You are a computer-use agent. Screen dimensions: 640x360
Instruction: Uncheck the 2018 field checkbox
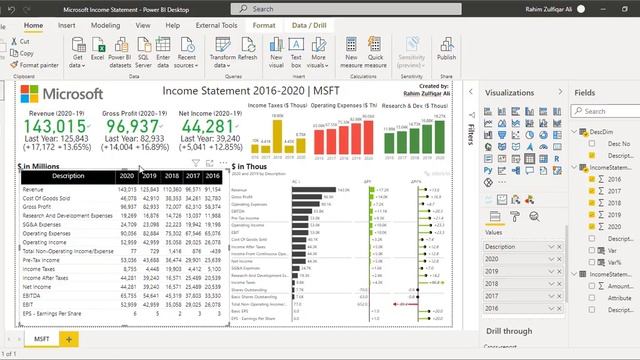click(592, 203)
